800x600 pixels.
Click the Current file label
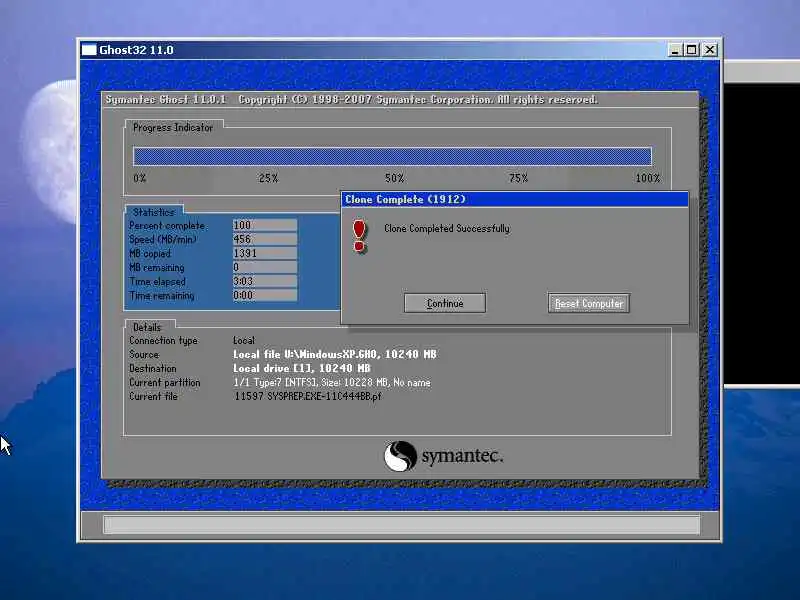[153, 396]
